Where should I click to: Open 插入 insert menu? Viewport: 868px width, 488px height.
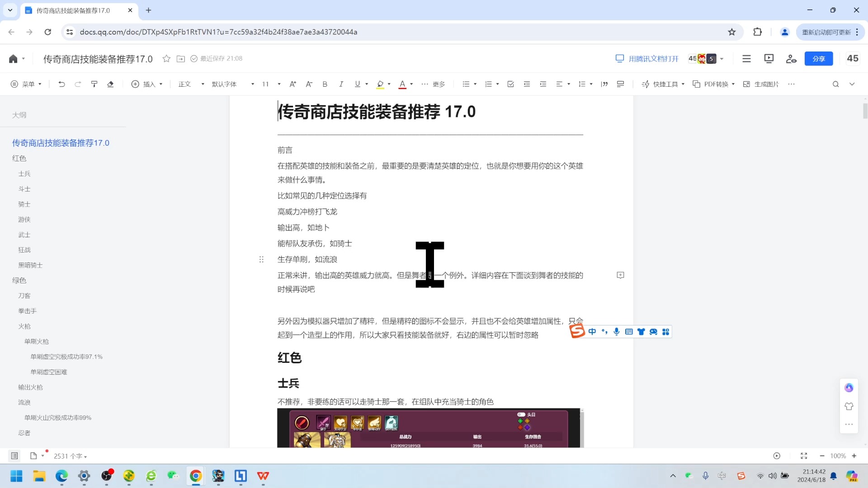tap(147, 84)
